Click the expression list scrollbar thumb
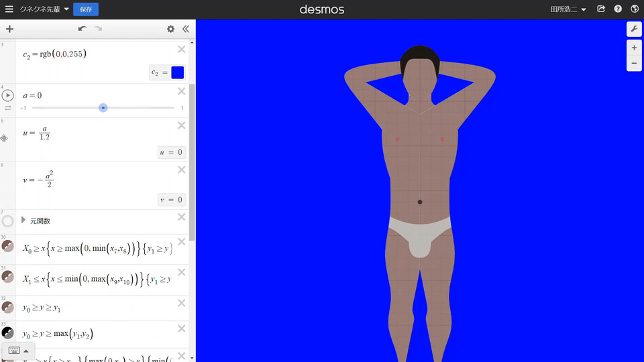Viewport: 644px width, 362px height. [x=192, y=162]
